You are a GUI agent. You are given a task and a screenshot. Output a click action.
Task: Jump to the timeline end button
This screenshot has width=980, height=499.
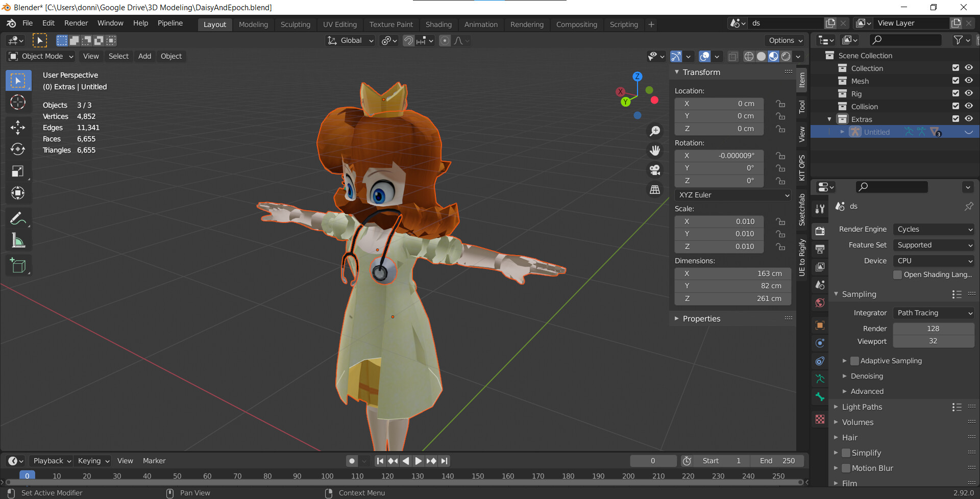[445, 461]
